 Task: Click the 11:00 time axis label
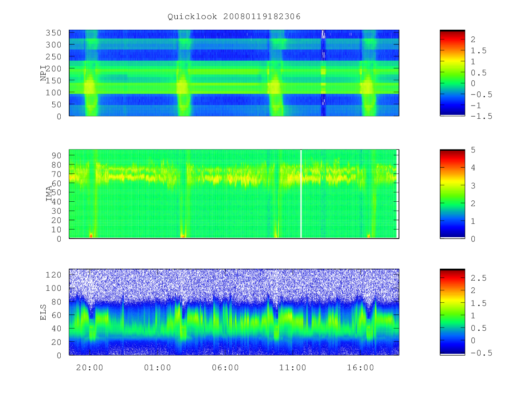click(x=293, y=368)
